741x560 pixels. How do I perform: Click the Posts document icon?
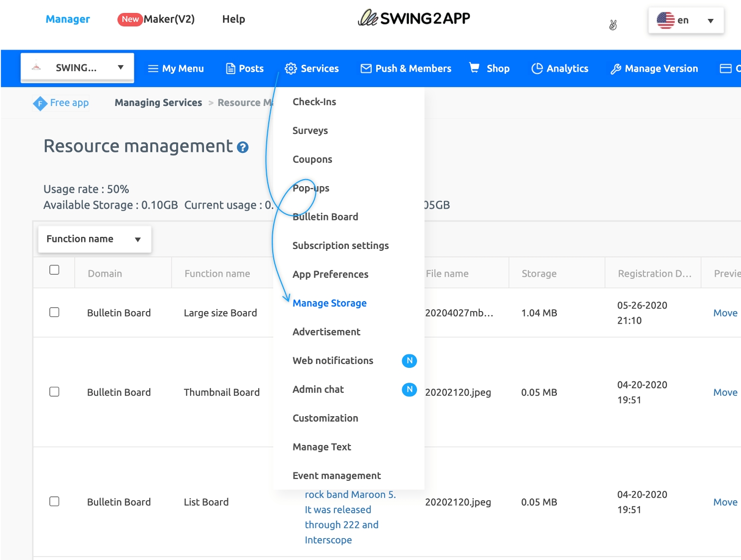point(230,69)
